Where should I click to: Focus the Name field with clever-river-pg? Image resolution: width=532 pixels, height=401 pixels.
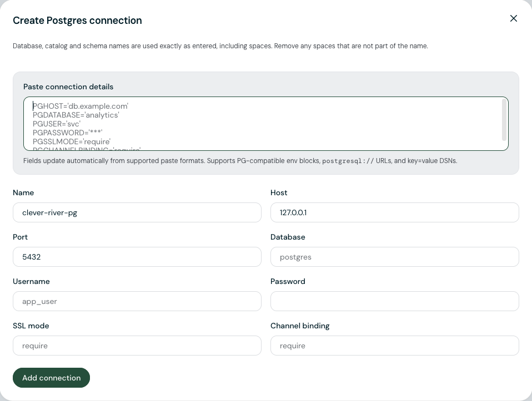pos(137,212)
